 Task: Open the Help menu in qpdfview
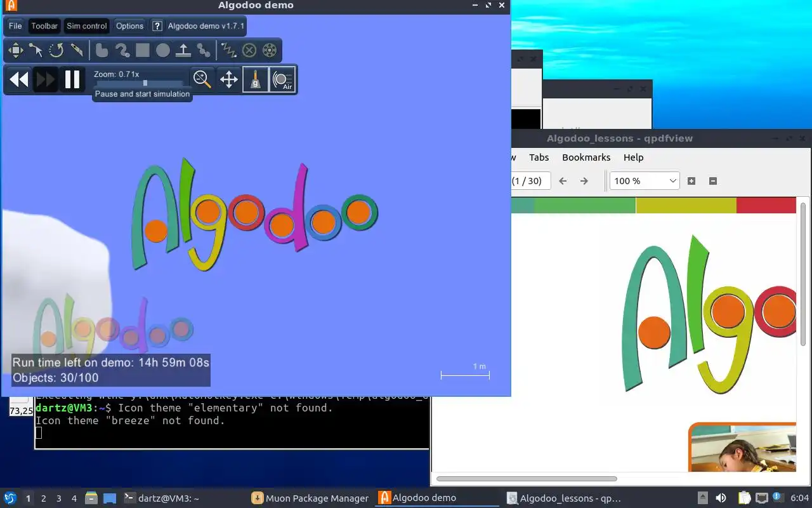coord(633,157)
